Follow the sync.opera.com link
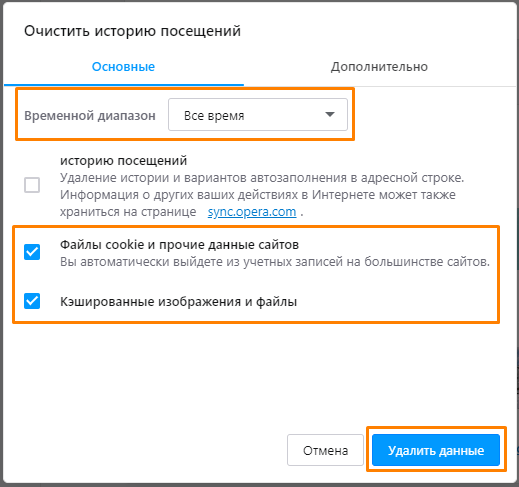Viewport: 519px width, 487px height. (252, 212)
